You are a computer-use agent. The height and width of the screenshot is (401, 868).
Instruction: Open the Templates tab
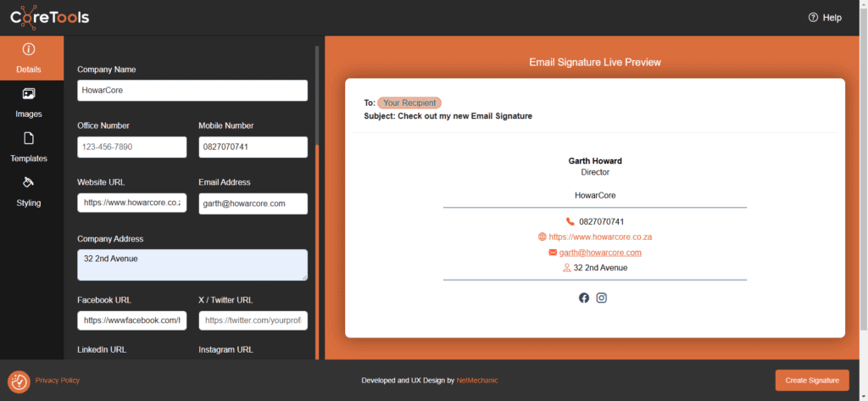(29, 147)
